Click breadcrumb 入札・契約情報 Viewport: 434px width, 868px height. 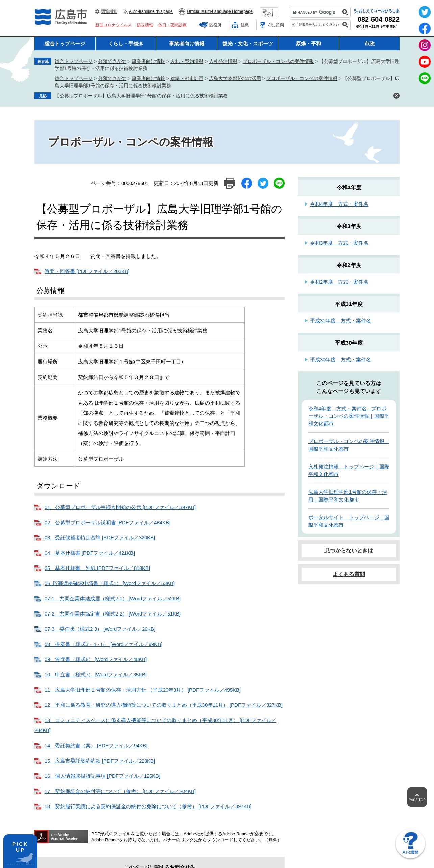pos(187,61)
